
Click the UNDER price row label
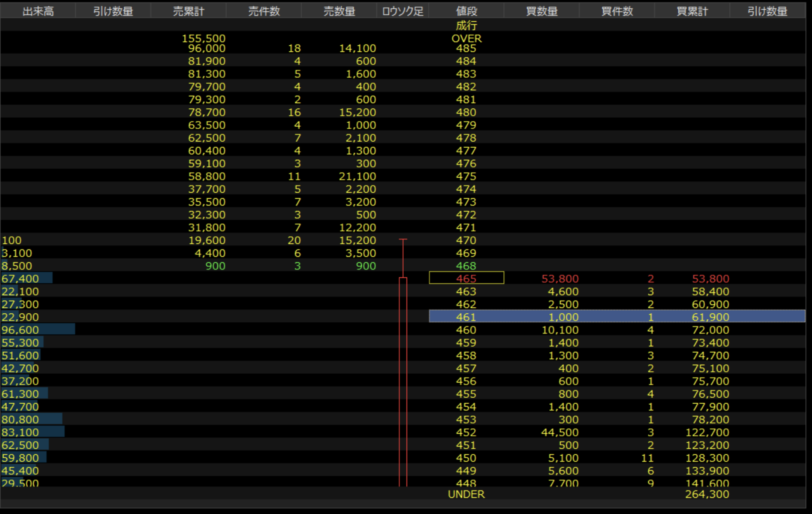click(x=466, y=494)
